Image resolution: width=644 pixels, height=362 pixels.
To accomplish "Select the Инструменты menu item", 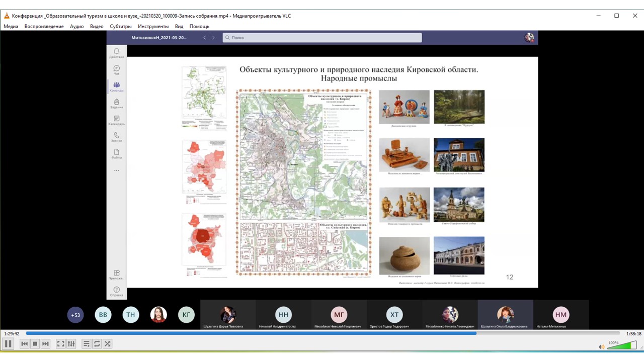I will coord(153,26).
